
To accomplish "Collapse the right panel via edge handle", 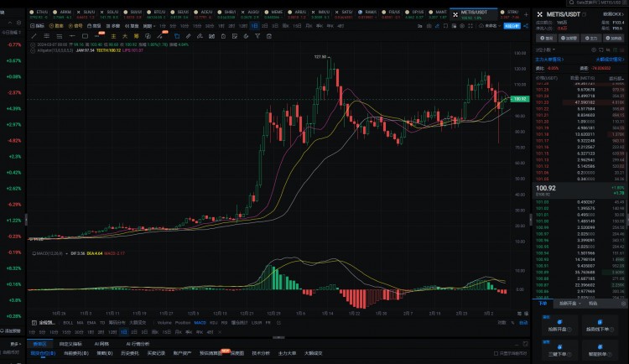I will pos(531,220).
